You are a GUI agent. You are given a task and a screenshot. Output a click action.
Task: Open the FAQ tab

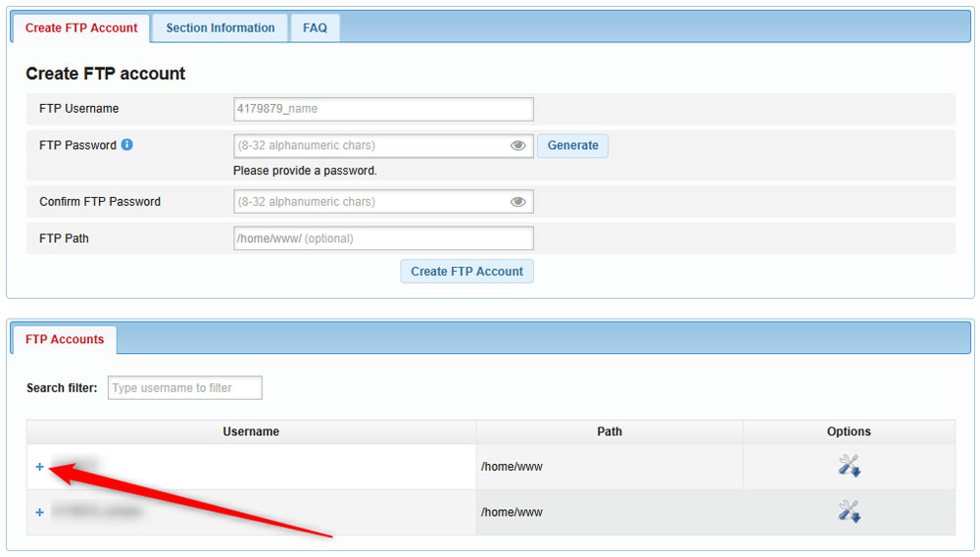[x=315, y=28]
